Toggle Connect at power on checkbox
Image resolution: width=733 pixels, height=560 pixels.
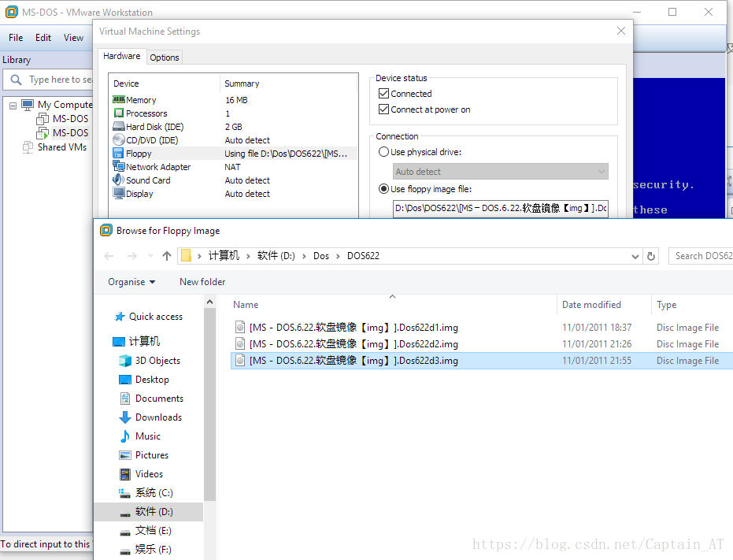(383, 109)
